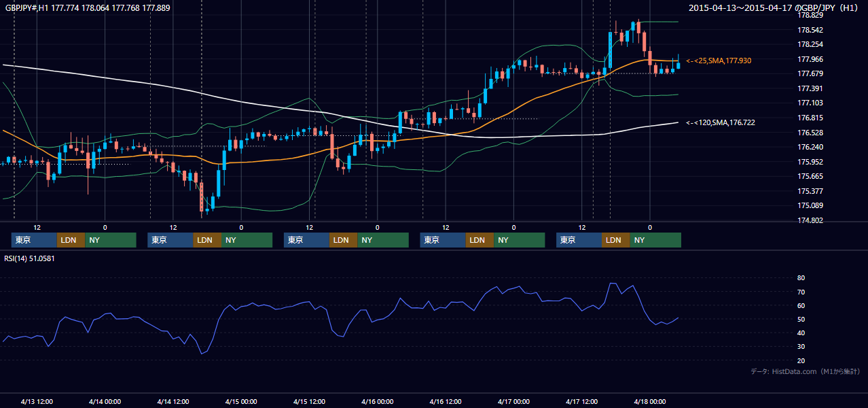Click price axis value 174.802
868x408 pixels.
[x=810, y=220]
